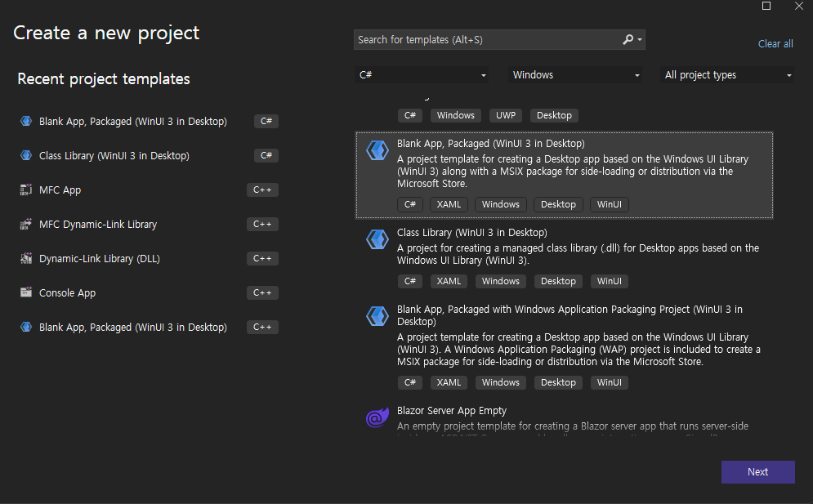Select recent Dynamic-Link Library (DLL) template

pyautogui.click(x=148, y=258)
